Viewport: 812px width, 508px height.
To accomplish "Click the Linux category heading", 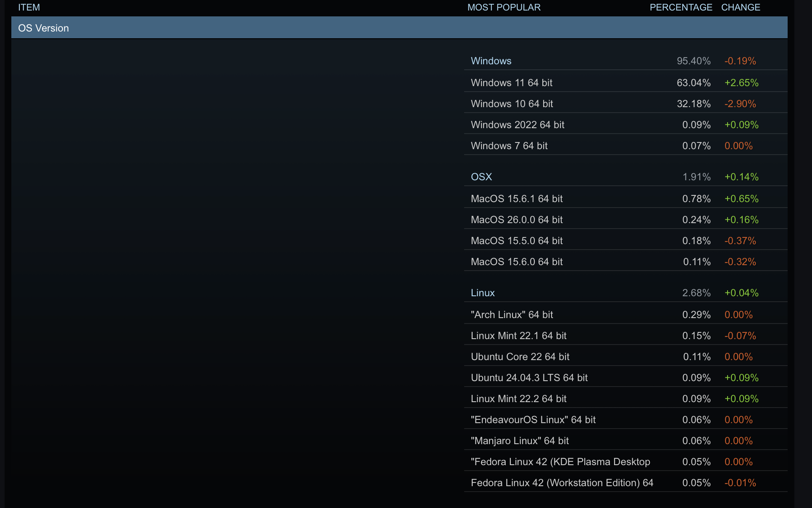I will tap(482, 293).
